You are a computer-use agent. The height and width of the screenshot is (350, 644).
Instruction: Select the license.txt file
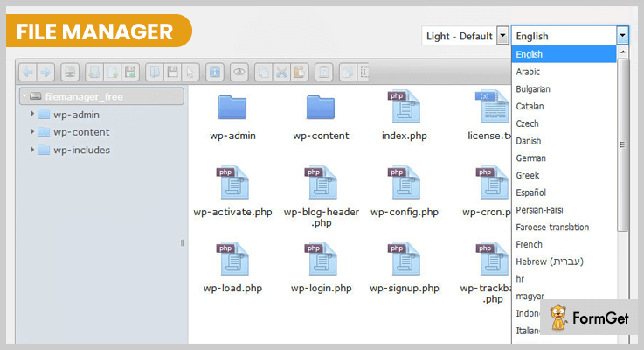491,116
